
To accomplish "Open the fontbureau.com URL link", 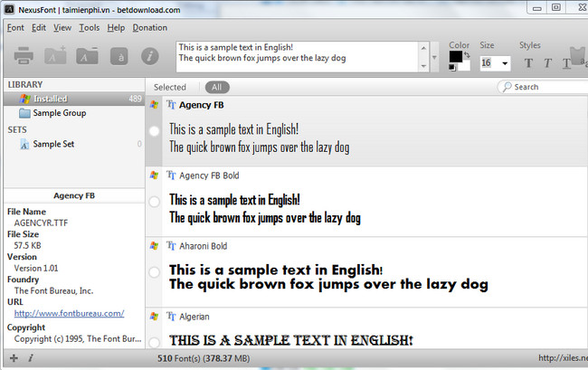I will click(69, 313).
